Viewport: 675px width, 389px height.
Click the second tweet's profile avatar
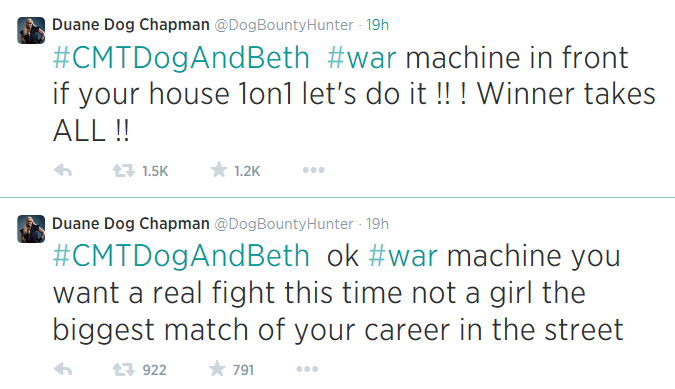click(x=31, y=229)
